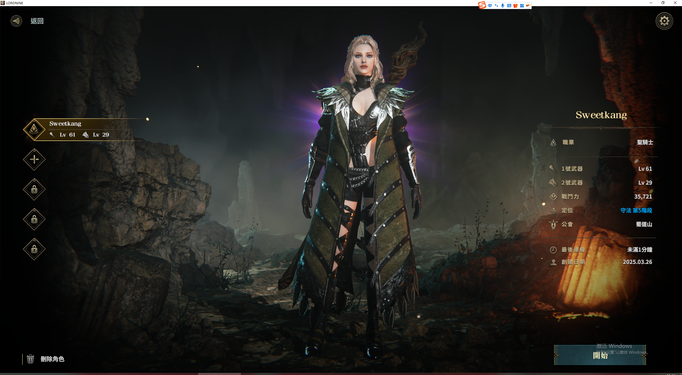
Task: Click the sound speaker icon at top left
Action: 17,20
